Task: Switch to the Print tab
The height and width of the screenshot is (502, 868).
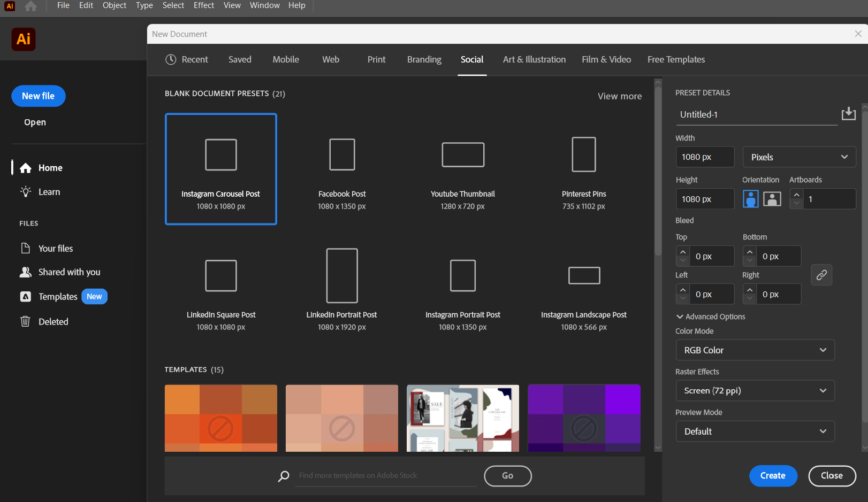Action: tap(376, 59)
